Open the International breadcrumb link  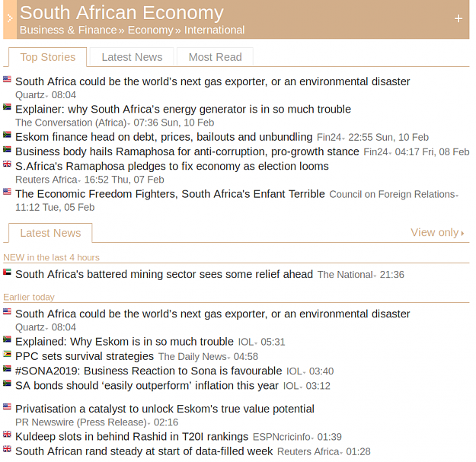pos(214,30)
